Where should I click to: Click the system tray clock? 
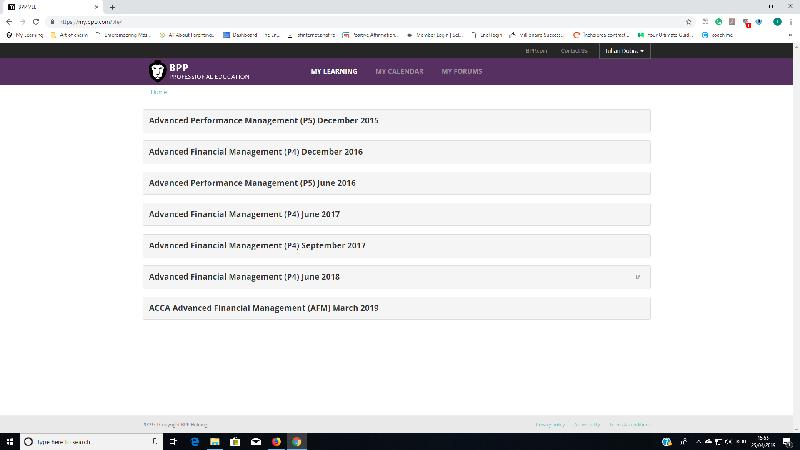point(763,442)
